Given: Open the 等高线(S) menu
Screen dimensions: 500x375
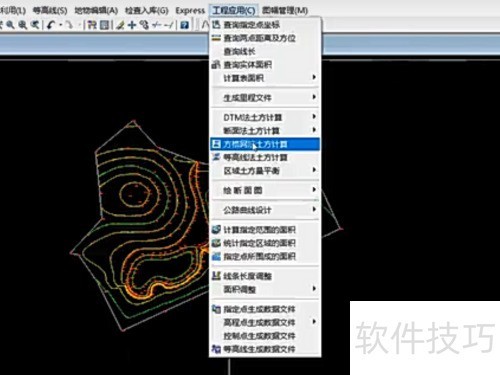Looking at the screenshot, I should [x=50, y=10].
